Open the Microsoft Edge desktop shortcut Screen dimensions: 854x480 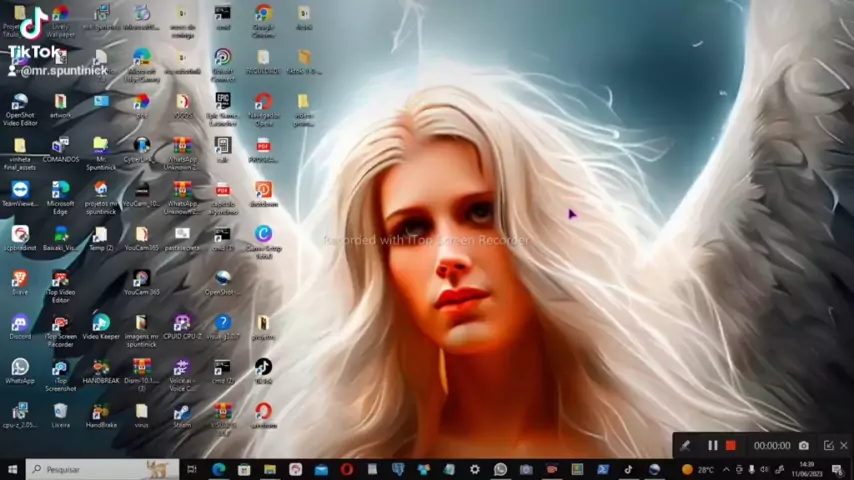point(60,197)
